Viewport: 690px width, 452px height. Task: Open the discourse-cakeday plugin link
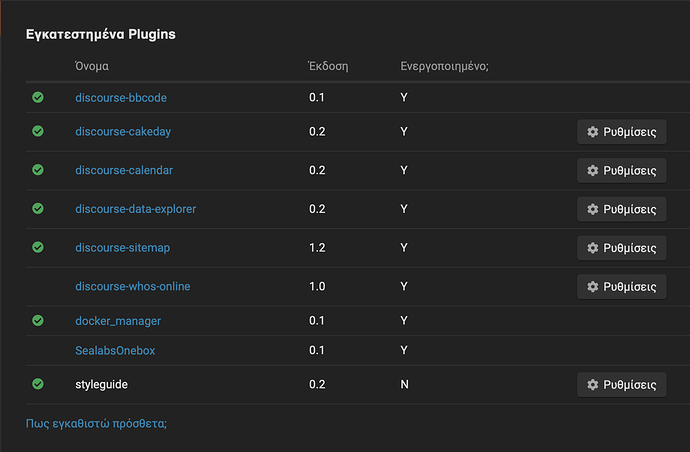123,132
